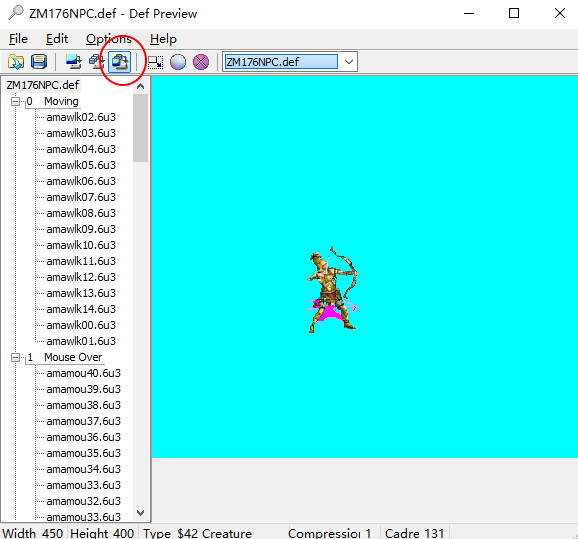Click the extract single picture icon
Image resolution: width=578 pixels, height=539 pixels.
(73, 62)
